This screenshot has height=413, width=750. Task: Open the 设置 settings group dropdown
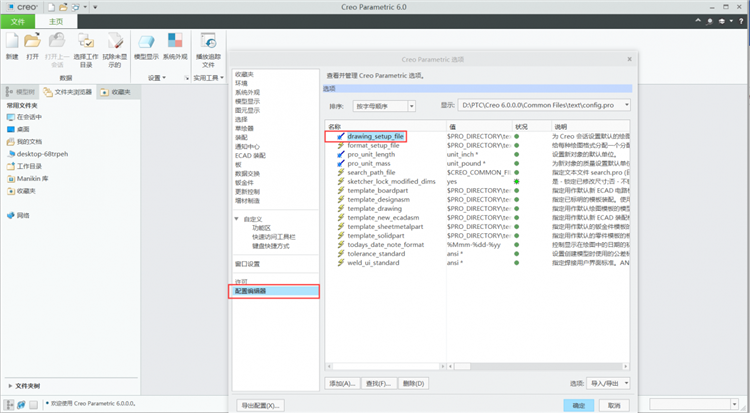coord(156,78)
